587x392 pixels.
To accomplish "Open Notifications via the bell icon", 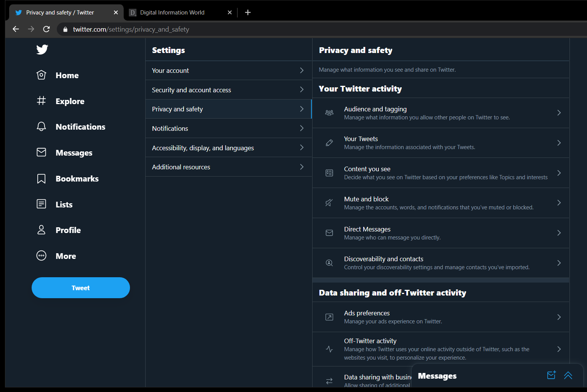I will coord(41,126).
